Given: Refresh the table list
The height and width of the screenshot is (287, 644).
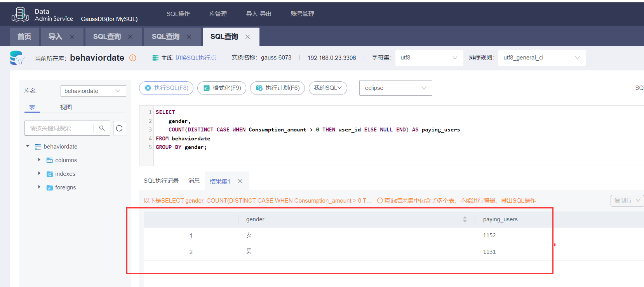Looking at the screenshot, I should tap(120, 128).
